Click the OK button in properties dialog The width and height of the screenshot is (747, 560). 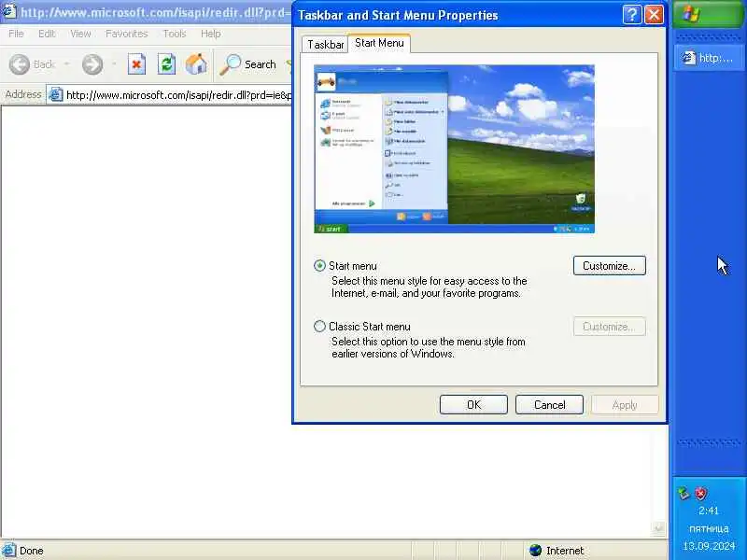473,405
